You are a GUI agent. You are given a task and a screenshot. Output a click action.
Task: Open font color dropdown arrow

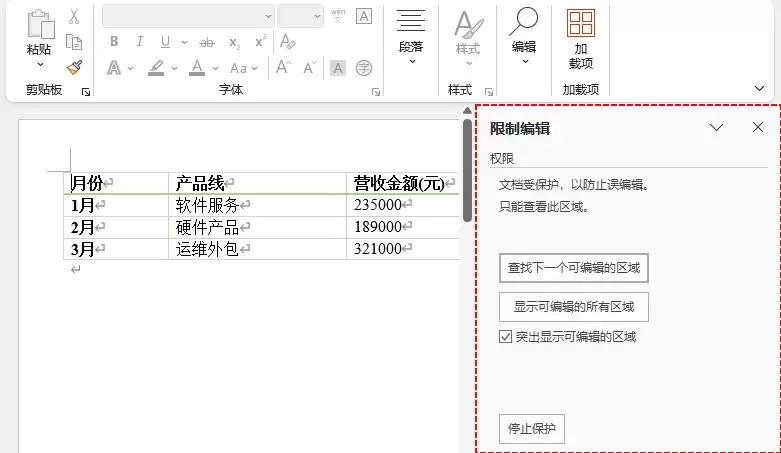point(215,68)
